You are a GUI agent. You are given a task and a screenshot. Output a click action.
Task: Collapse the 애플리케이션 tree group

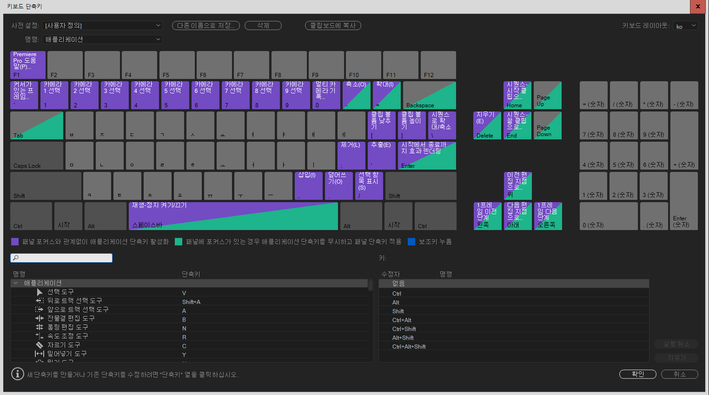point(16,283)
